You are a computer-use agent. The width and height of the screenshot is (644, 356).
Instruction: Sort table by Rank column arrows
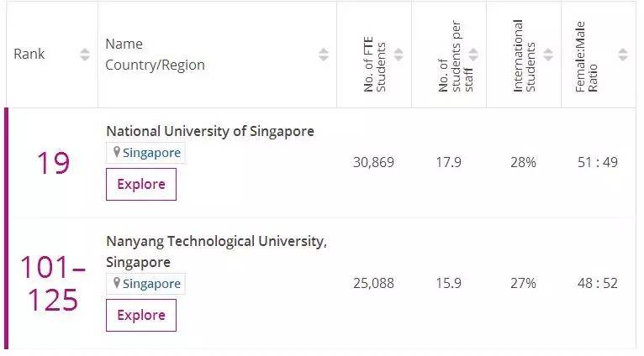(x=84, y=55)
